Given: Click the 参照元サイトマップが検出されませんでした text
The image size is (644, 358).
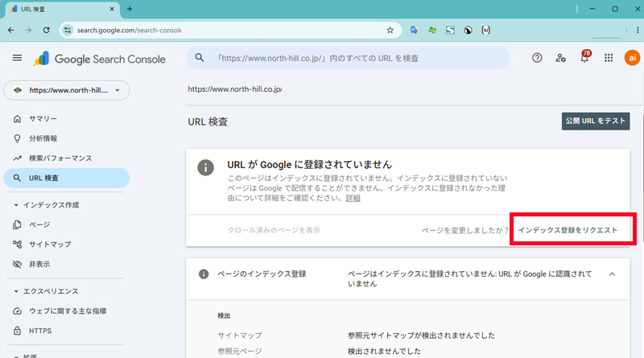Looking at the screenshot, I should coord(421,335).
